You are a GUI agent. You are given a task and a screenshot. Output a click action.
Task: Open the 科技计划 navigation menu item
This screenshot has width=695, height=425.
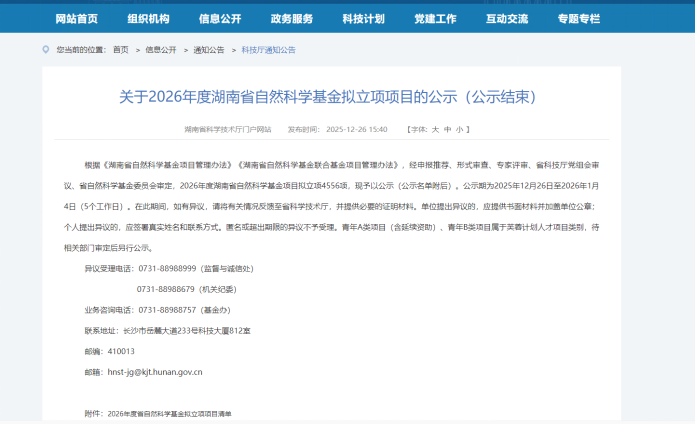[x=363, y=19]
